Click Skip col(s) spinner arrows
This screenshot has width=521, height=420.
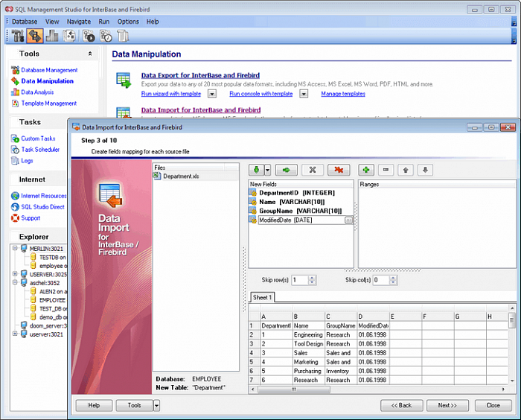[393, 280]
